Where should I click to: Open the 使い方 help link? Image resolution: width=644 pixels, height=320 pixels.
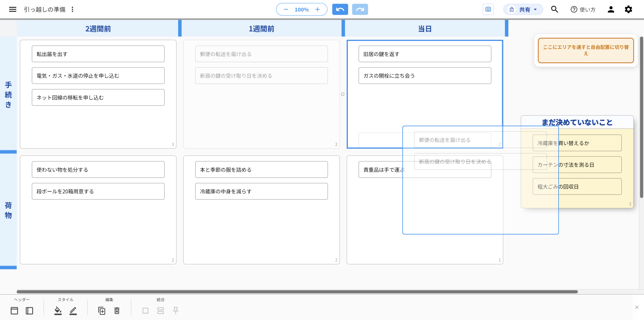(x=583, y=10)
